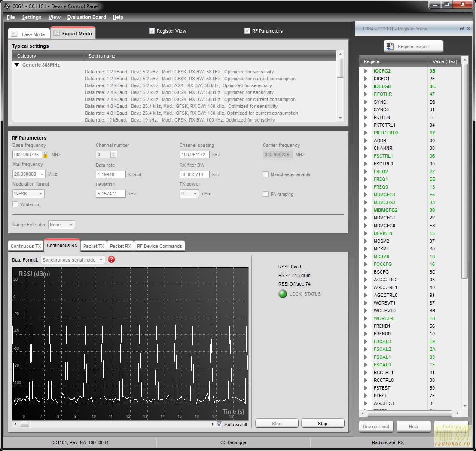Click the Start button
Image resolution: width=476 pixels, height=451 pixels.
[x=277, y=424]
